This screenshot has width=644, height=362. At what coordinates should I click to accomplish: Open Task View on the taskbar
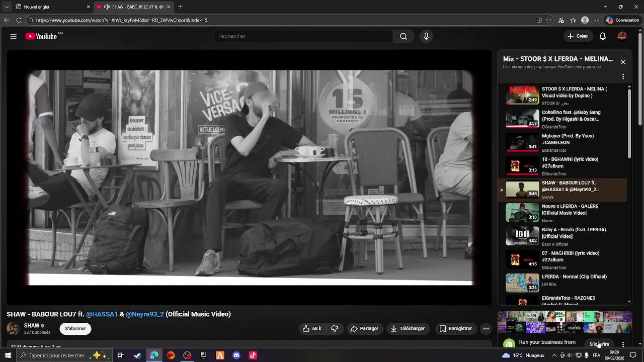[120, 355]
